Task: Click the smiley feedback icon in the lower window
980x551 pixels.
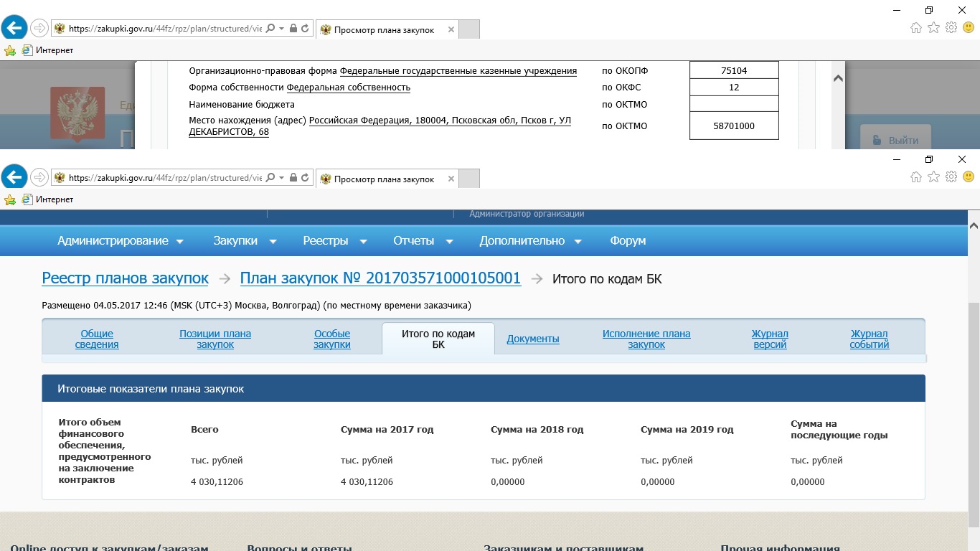Action: [x=969, y=176]
